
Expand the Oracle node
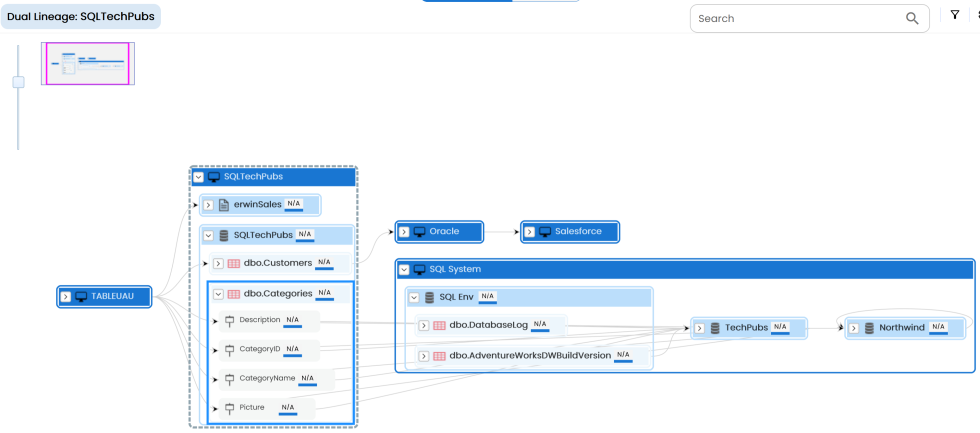point(404,232)
